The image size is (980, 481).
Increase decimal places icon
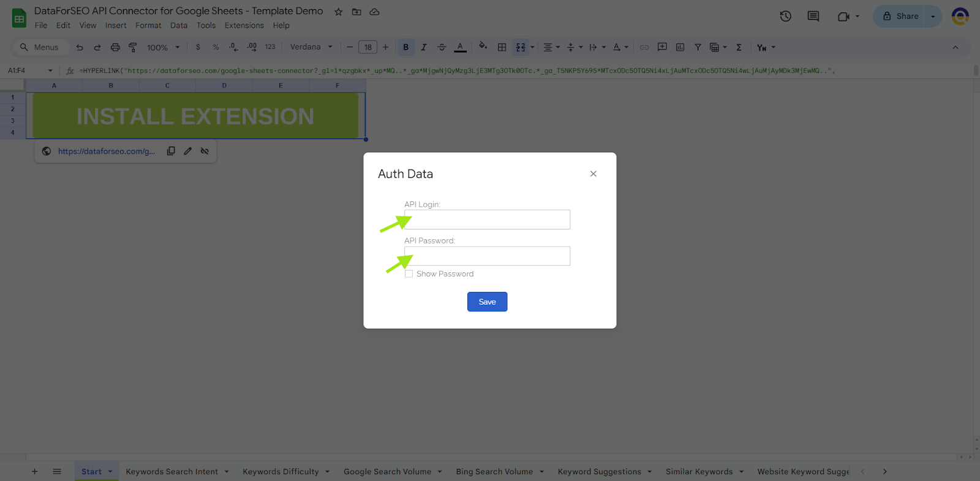pos(252,47)
